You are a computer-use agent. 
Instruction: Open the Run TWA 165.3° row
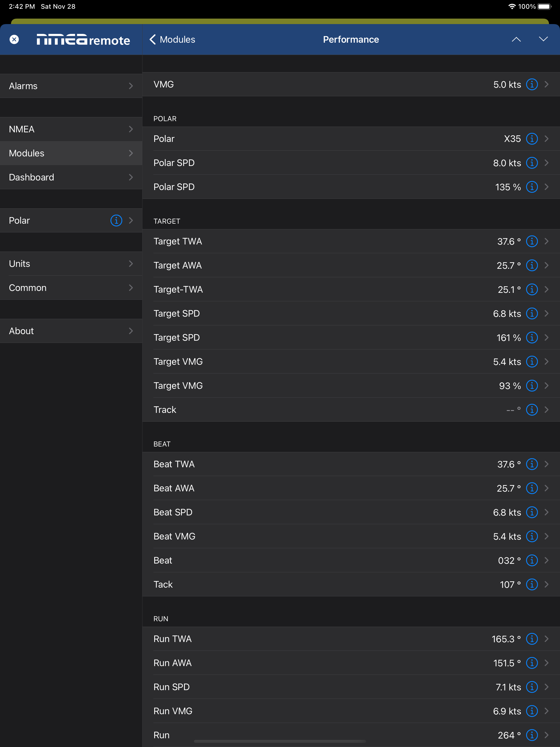pyautogui.click(x=338, y=639)
